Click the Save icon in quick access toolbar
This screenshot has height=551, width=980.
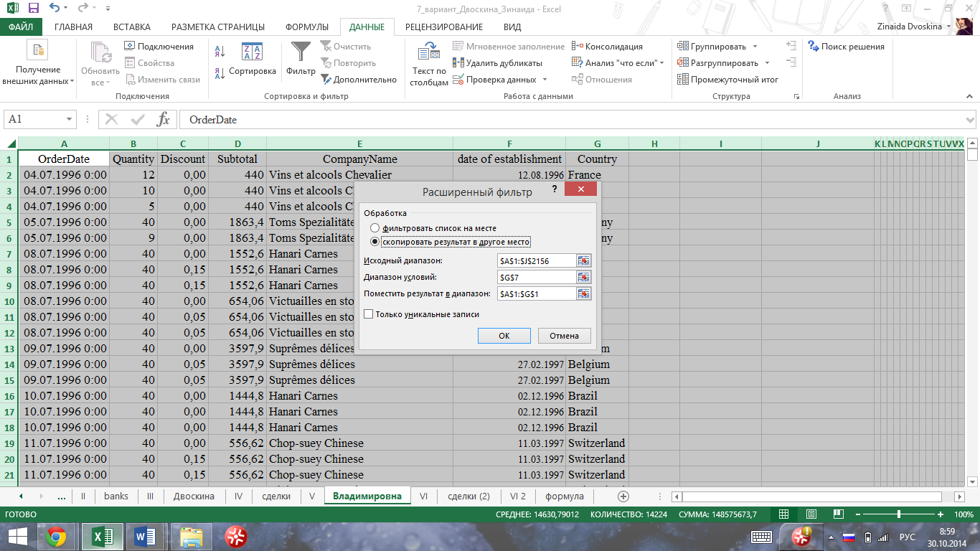[x=33, y=9]
